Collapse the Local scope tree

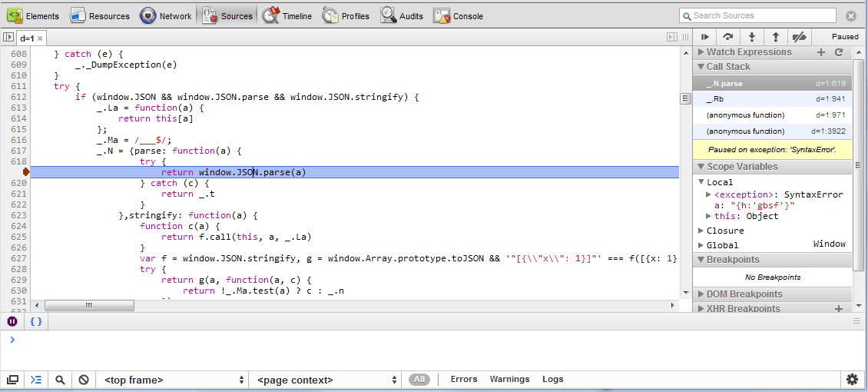click(x=701, y=182)
